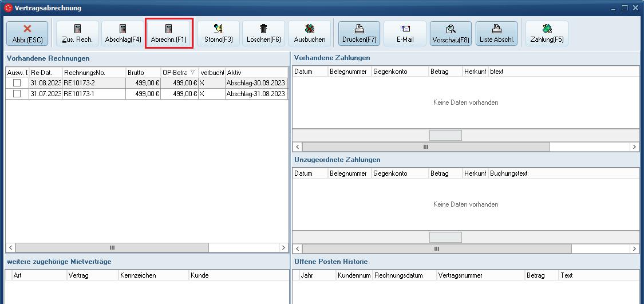Click the Storno(F3) button
Image resolution: width=644 pixels, height=304 pixels.
[218, 33]
